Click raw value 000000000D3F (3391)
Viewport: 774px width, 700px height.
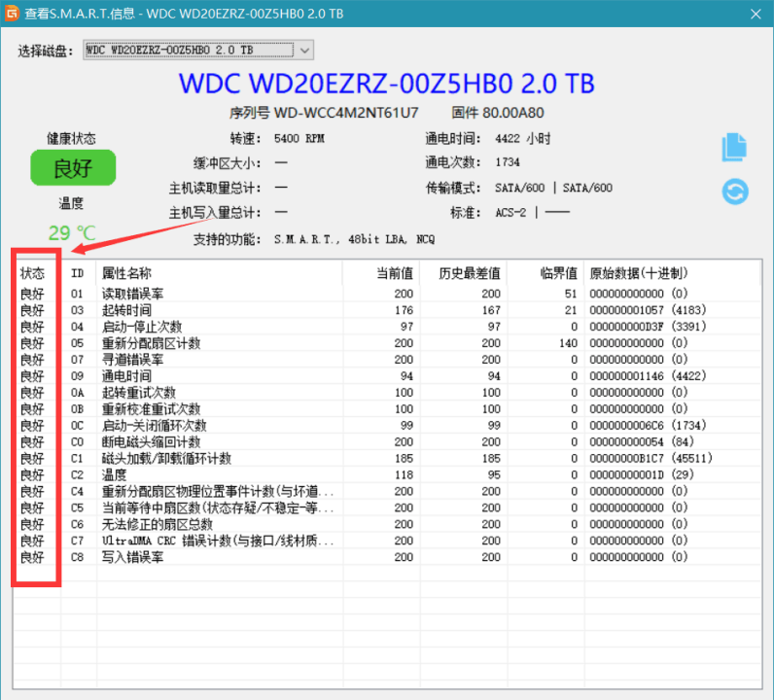point(648,327)
